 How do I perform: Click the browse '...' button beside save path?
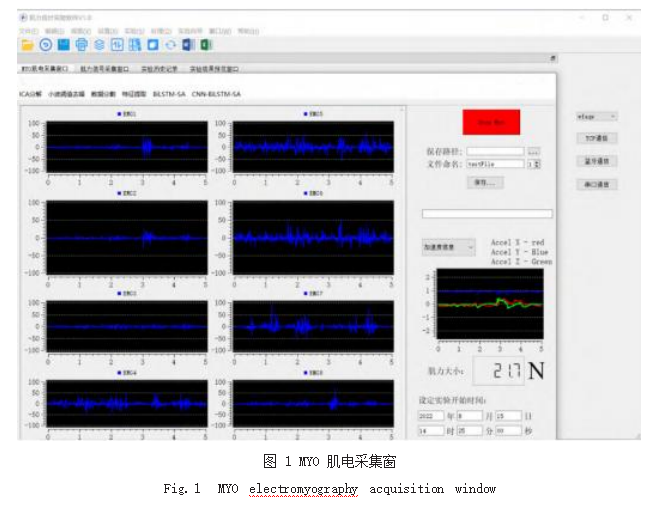tap(533, 151)
